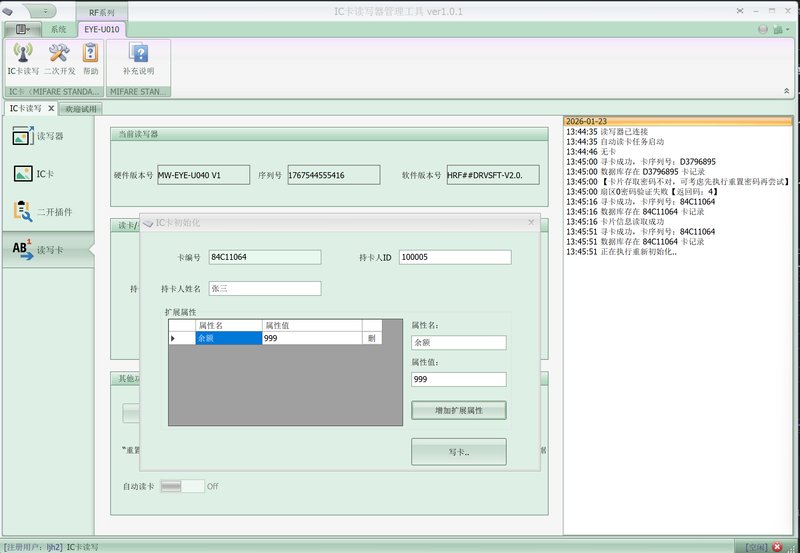
Task: Open the application menu dropdown button
Action: pyautogui.click(x=22, y=30)
